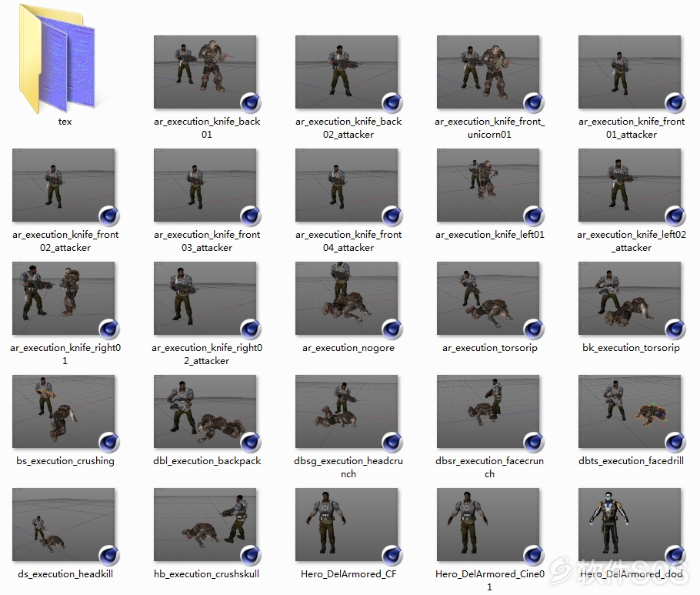Click the 'ar_execution_knife_front03_attacker' file name
Viewport: 700px width, 595px height.
click(207, 241)
